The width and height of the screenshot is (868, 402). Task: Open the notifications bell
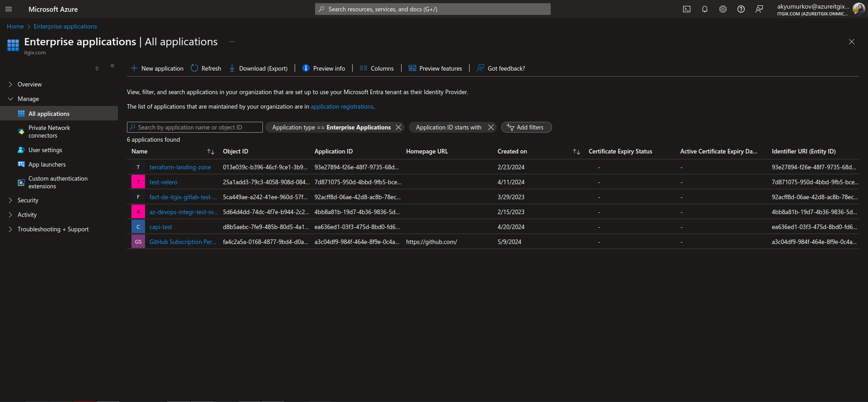click(x=705, y=9)
